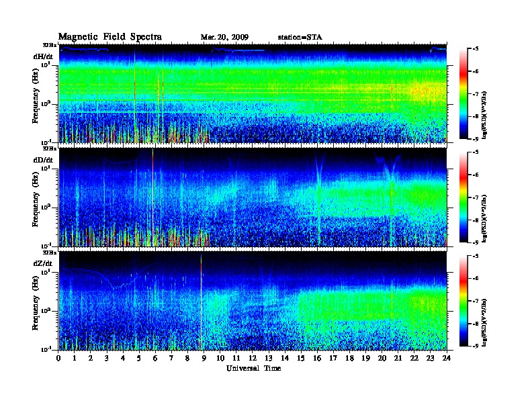The width and height of the screenshot is (532, 411).
Task: Click the hour "8" tick label on time axis
Action: (x=187, y=358)
